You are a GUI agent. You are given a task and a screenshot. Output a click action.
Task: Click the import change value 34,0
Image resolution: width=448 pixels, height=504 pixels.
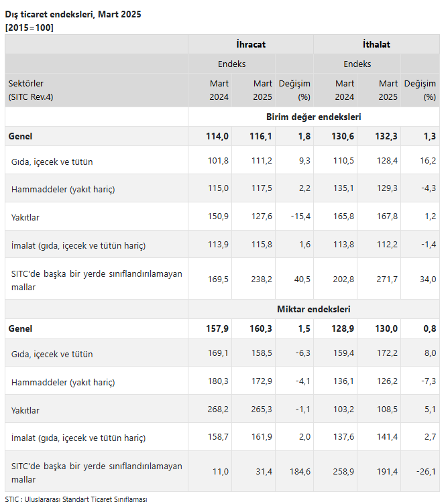pyautogui.click(x=428, y=279)
